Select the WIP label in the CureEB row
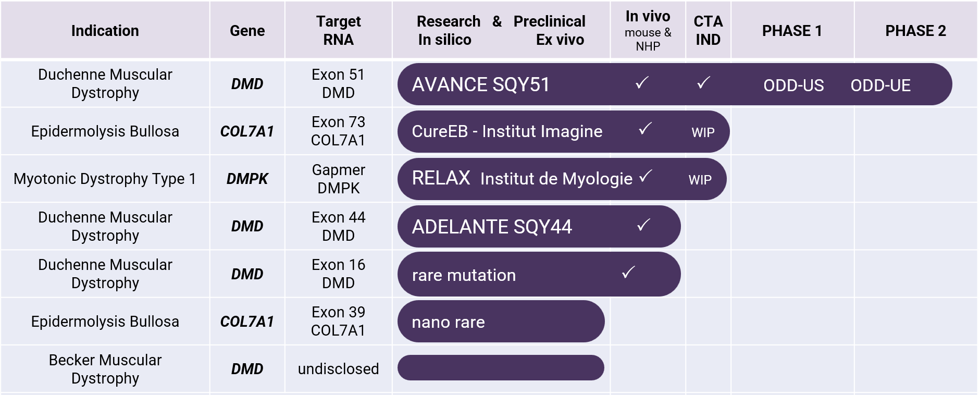This screenshot has height=395, width=980. (703, 132)
